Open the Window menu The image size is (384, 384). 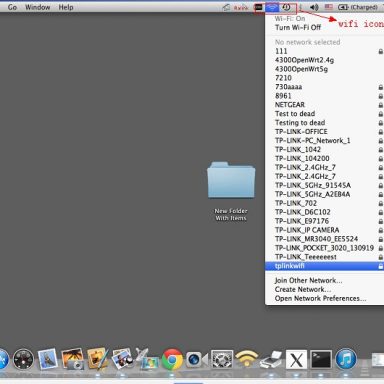click(37, 7)
